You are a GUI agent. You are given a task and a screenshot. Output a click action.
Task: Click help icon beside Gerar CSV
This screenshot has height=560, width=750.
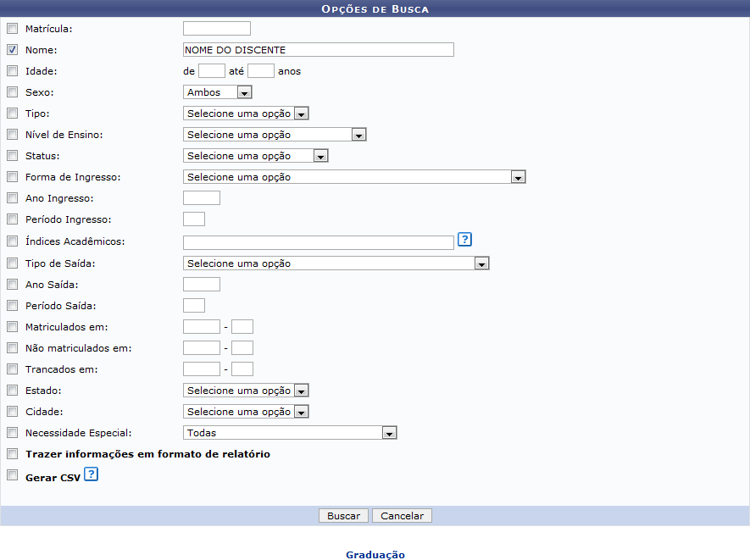(x=92, y=474)
